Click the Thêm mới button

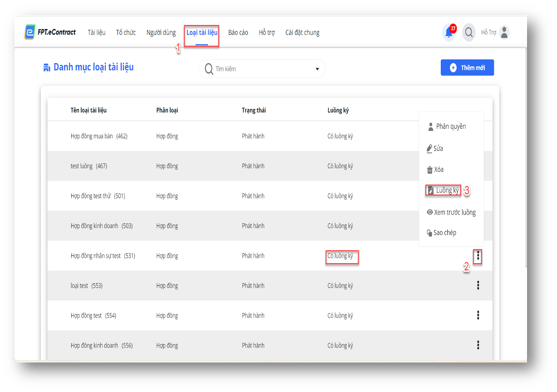pyautogui.click(x=467, y=68)
